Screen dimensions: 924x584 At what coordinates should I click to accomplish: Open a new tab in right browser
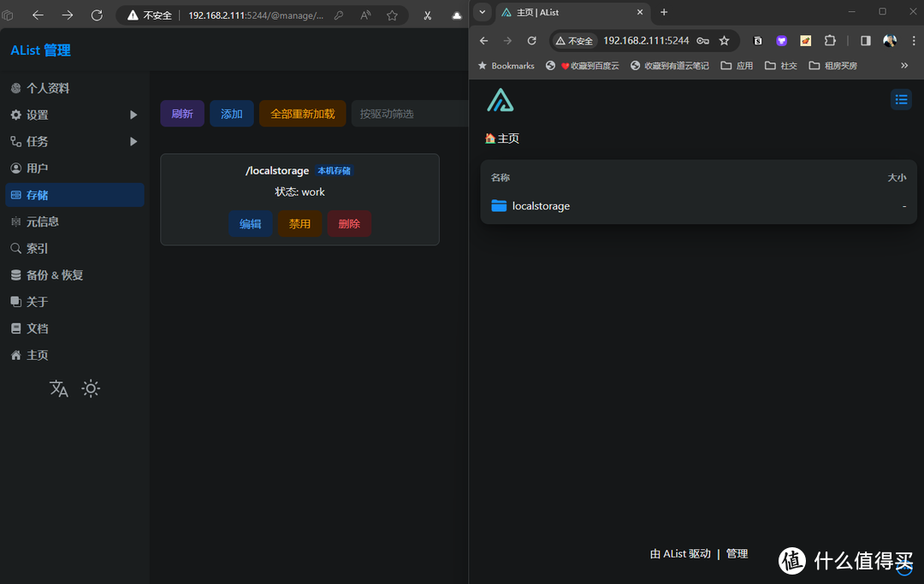tap(664, 12)
